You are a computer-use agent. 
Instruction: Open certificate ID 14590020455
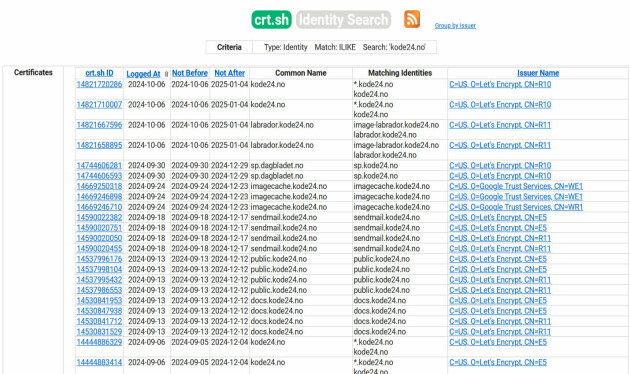click(99, 249)
